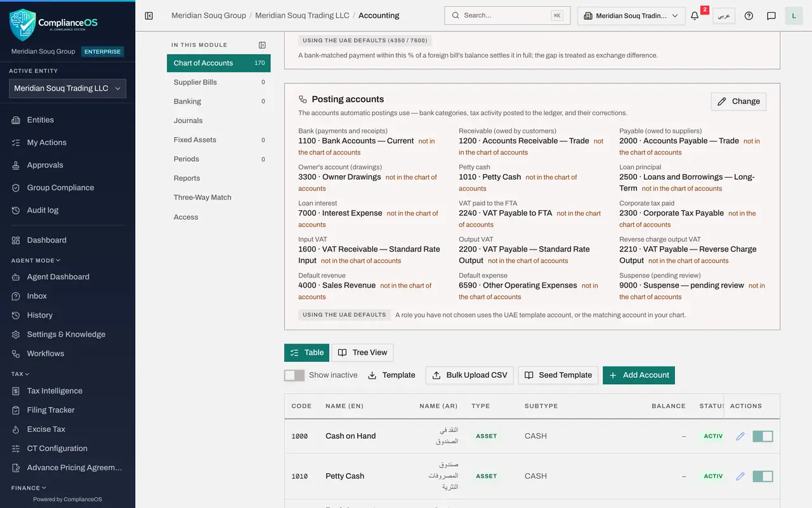Edit the Cash on Hand account

coord(740,436)
